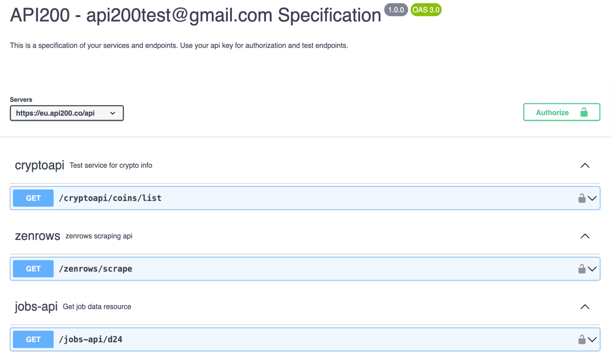Viewport: 611px width, 364px height.
Task: Click the /cryptoapi/coins/list path text
Action: (x=110, y=198)
